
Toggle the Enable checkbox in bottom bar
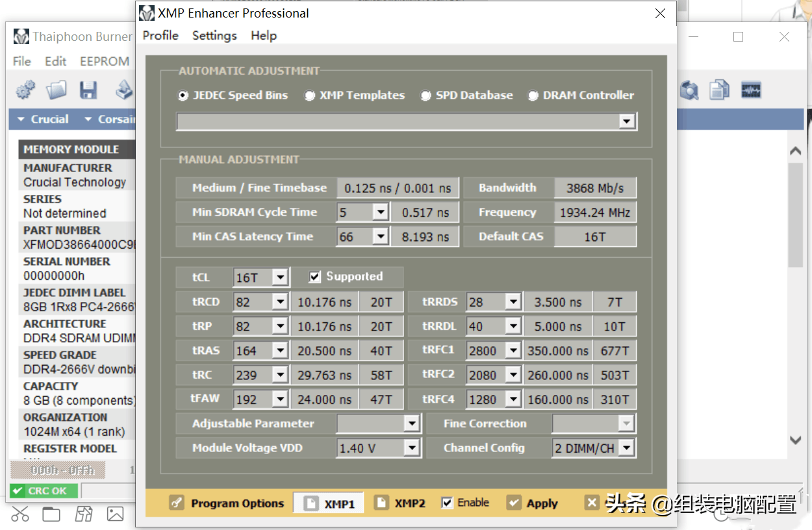(447, 503)
